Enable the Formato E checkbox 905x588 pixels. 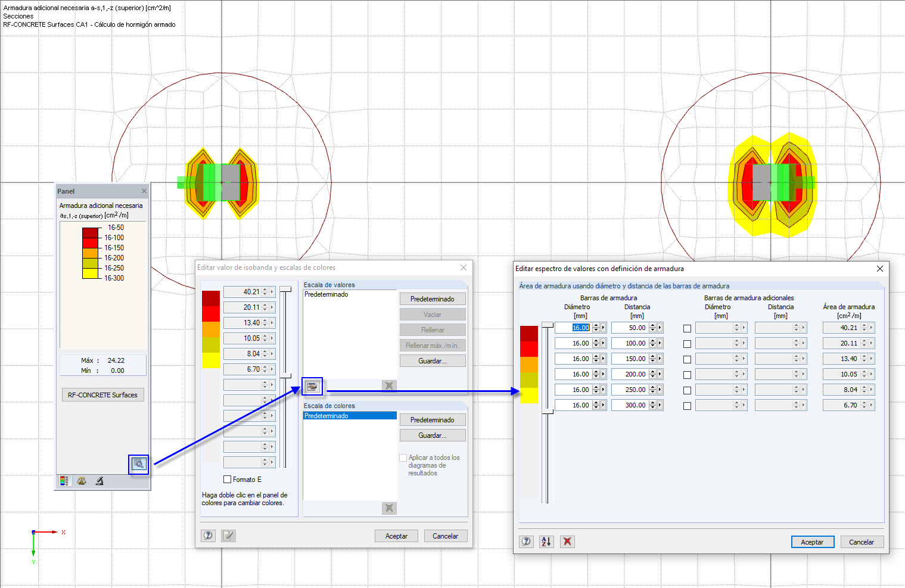(227, 480)
